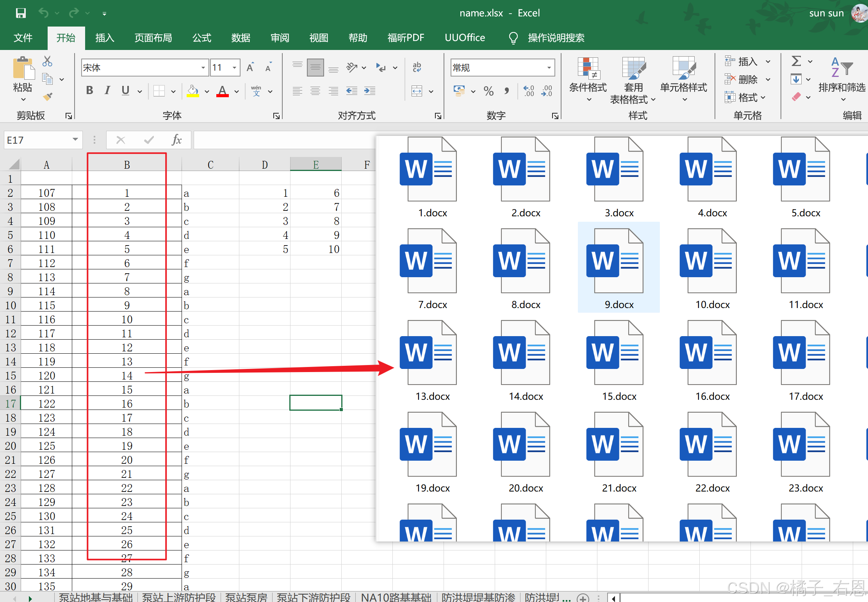Toggle italic formatting

[107, 91]
